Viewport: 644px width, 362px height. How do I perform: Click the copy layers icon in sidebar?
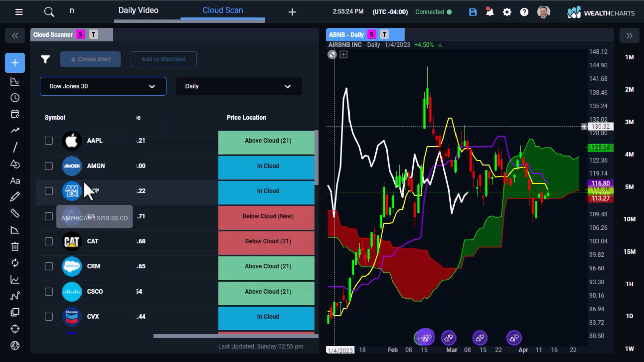(x=15, y=312)
